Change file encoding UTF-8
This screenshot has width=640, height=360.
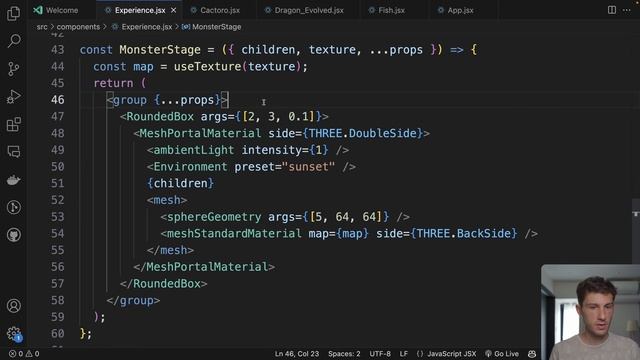pyautogui.click(x=380, y=354)
